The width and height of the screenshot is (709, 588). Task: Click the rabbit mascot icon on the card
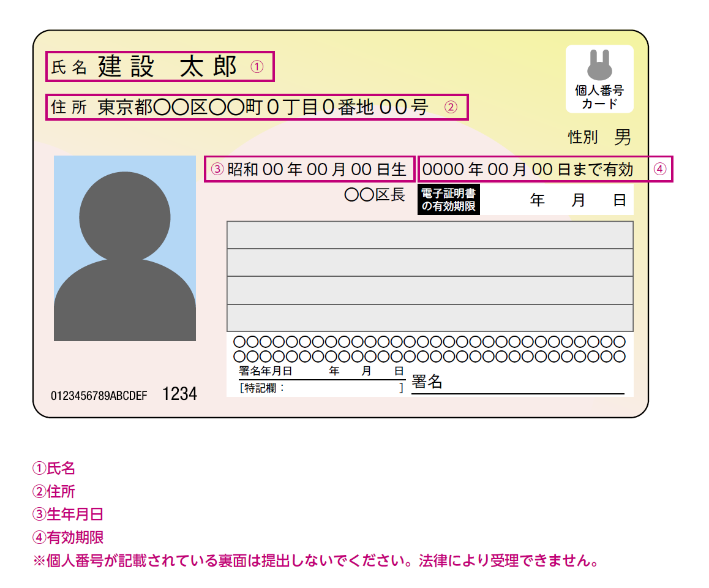pos(599,64)
